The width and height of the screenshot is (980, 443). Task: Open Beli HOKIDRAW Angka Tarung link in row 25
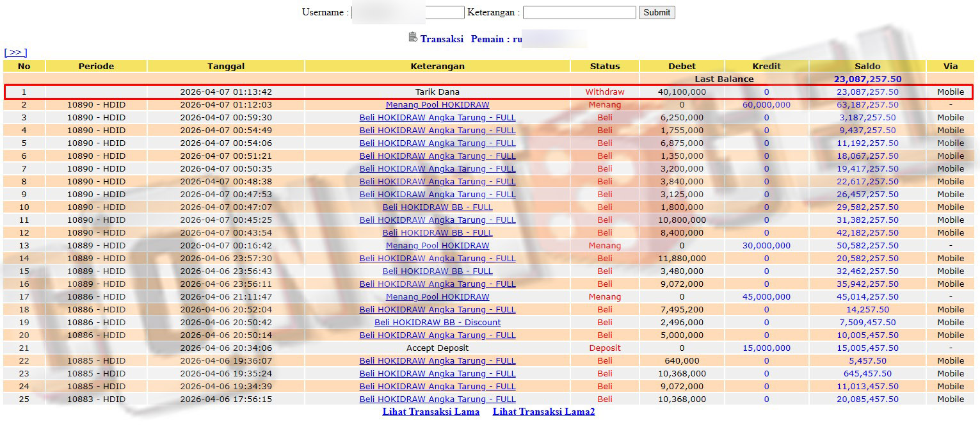point(437,399)
